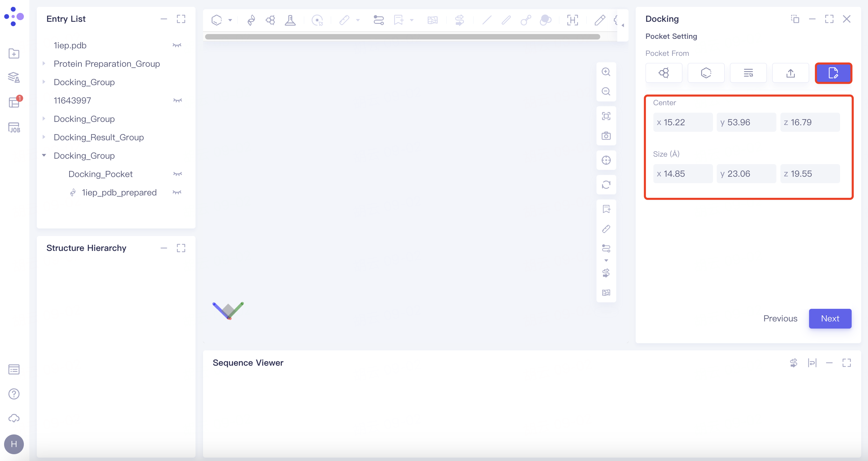This screenshot has height=461, width=868.
Task: Expand the Docking_Result_Group entry
Action: point(44,137)
